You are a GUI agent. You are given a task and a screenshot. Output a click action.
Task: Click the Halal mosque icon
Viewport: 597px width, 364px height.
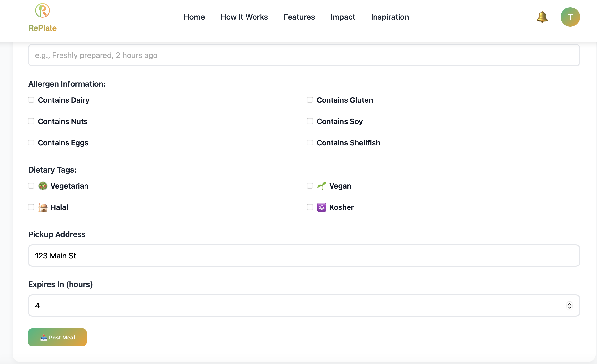click(x=43, y=207)
